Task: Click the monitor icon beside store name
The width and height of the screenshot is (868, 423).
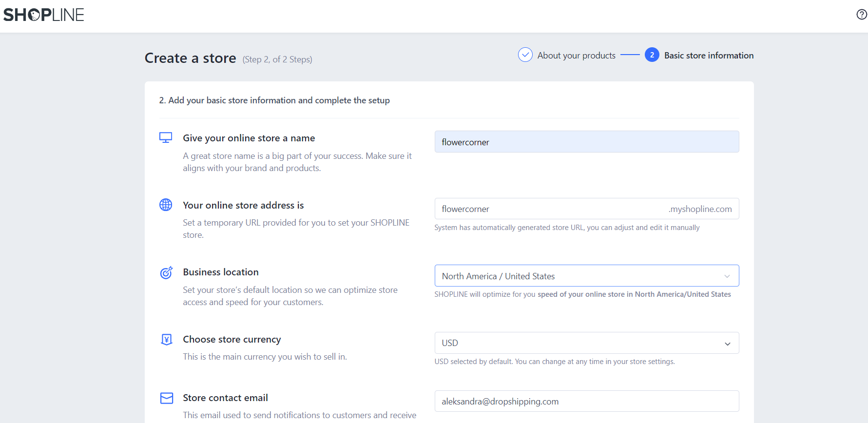Action: click(x=166, y=138)
